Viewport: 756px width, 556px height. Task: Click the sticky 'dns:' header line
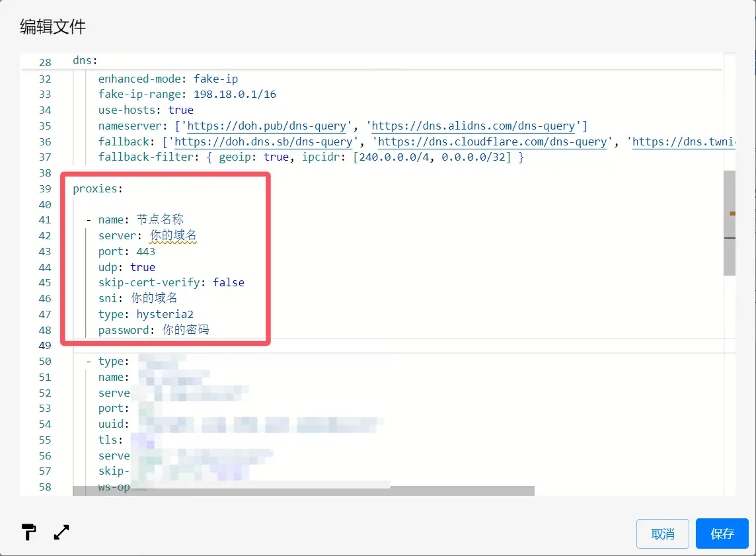(x=85, y=61)
